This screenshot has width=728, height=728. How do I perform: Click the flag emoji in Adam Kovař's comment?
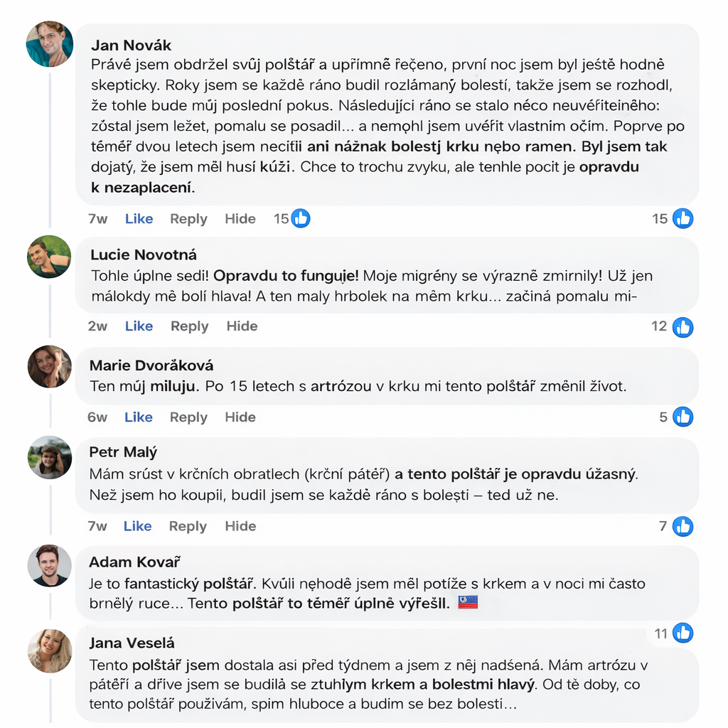click(x=468, y=604)
